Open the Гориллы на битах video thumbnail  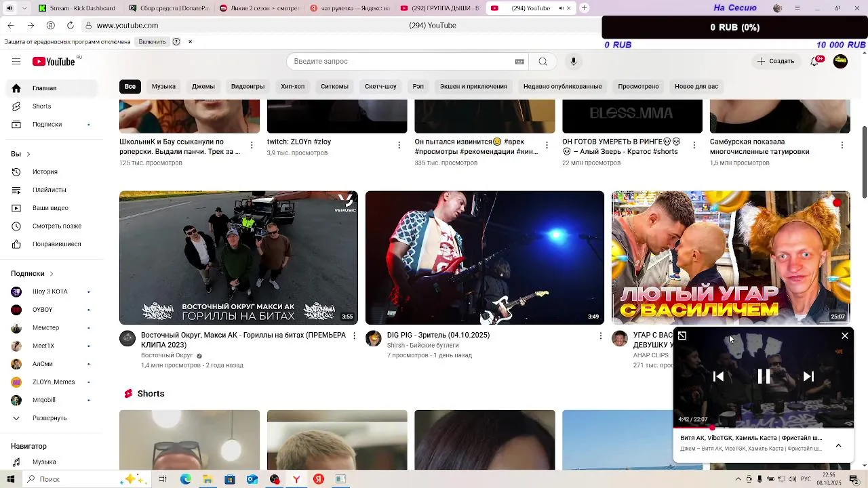click(x=239, y=258)
